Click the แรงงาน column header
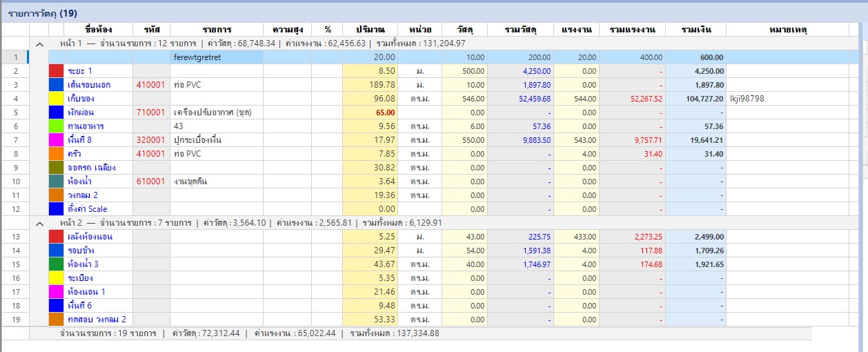 (576, 30)
